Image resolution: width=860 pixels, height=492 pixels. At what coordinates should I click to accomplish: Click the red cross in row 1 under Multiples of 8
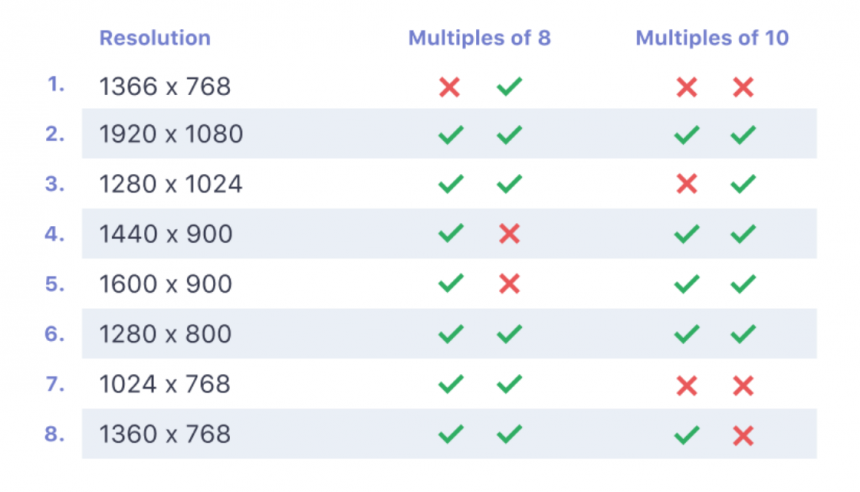tap(450, 87)
